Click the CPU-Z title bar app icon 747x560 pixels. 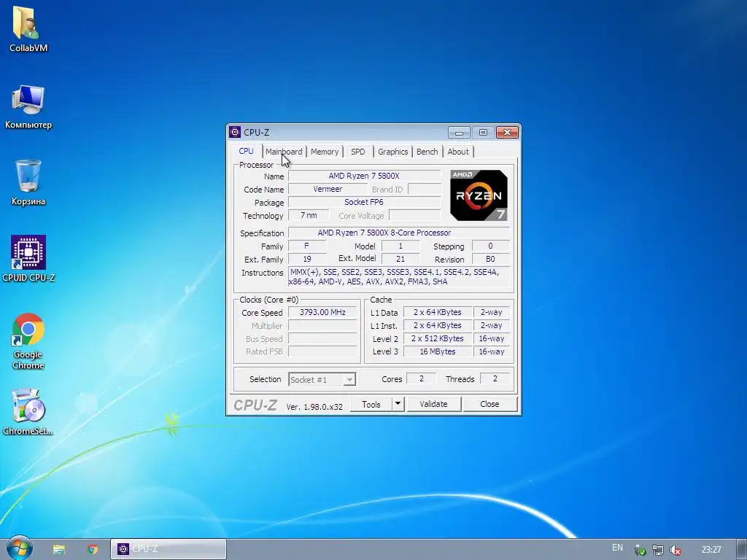[235, 132]
